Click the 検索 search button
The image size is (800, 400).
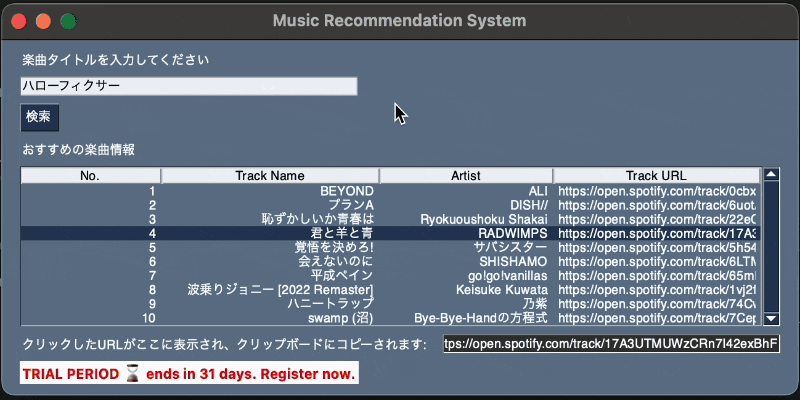coord(39,117)
